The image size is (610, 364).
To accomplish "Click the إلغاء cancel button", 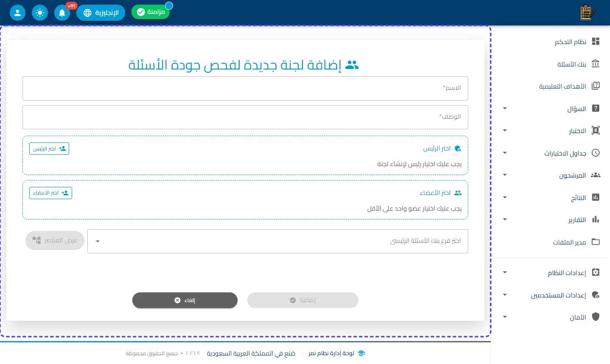I will pos(185,300).
